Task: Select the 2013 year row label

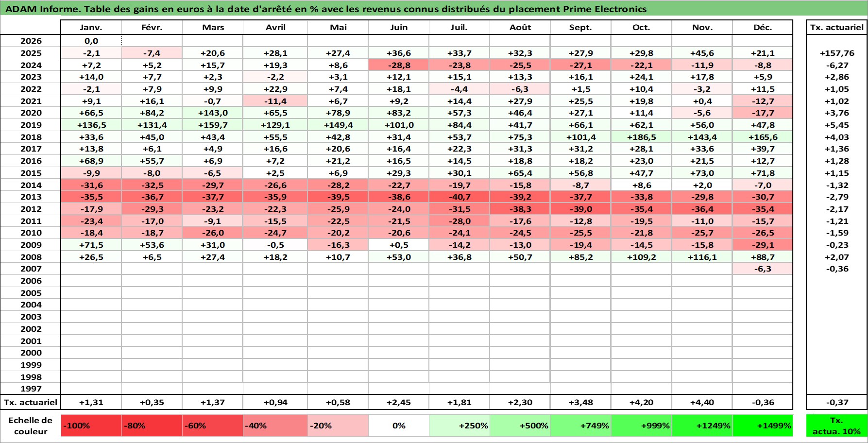Action: point(31,197)
